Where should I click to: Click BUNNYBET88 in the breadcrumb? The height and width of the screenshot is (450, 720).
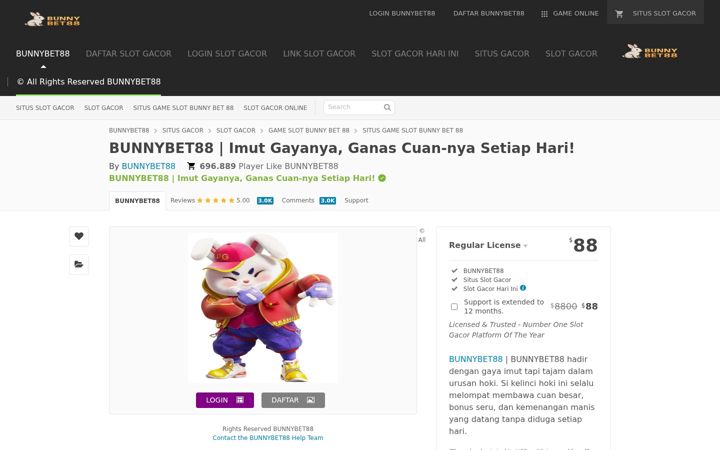[129, 130]
